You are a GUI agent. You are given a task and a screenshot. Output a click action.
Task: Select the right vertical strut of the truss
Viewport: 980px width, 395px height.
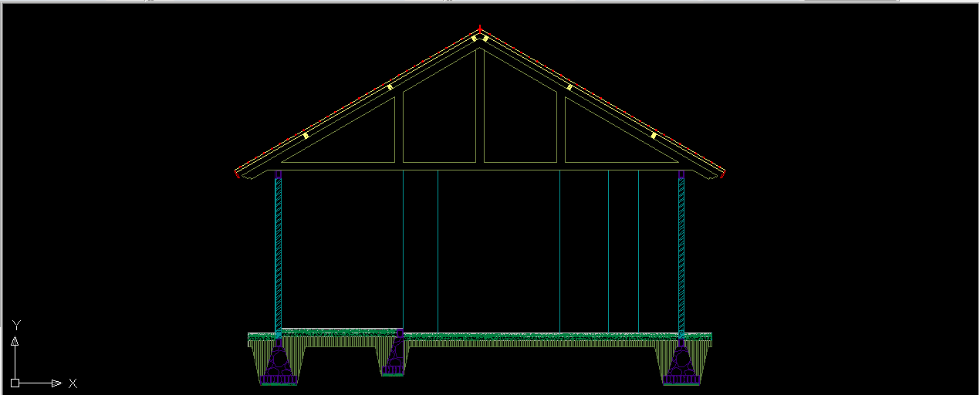pos(561,128)
